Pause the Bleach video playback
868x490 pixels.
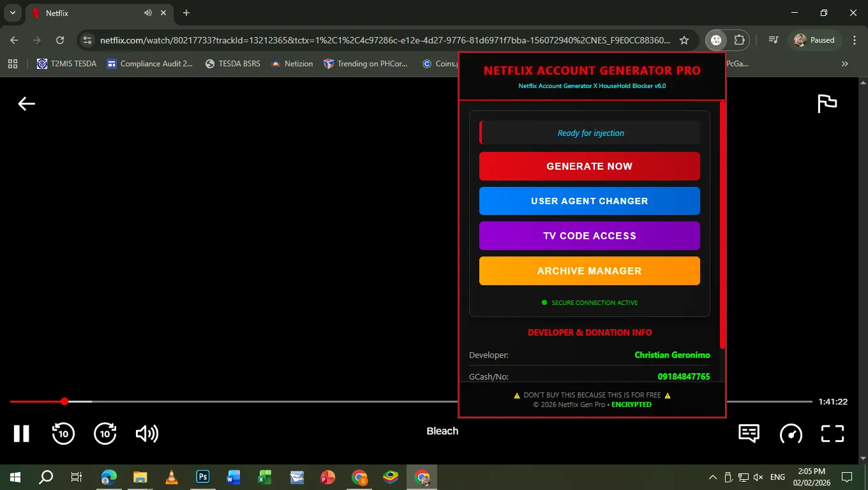[x=22, y=434]
